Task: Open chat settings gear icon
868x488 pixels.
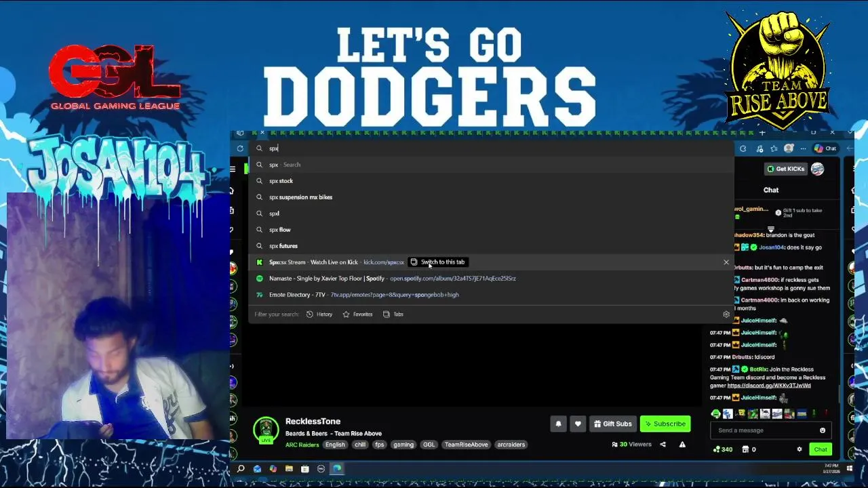Action: coord(799,449)
